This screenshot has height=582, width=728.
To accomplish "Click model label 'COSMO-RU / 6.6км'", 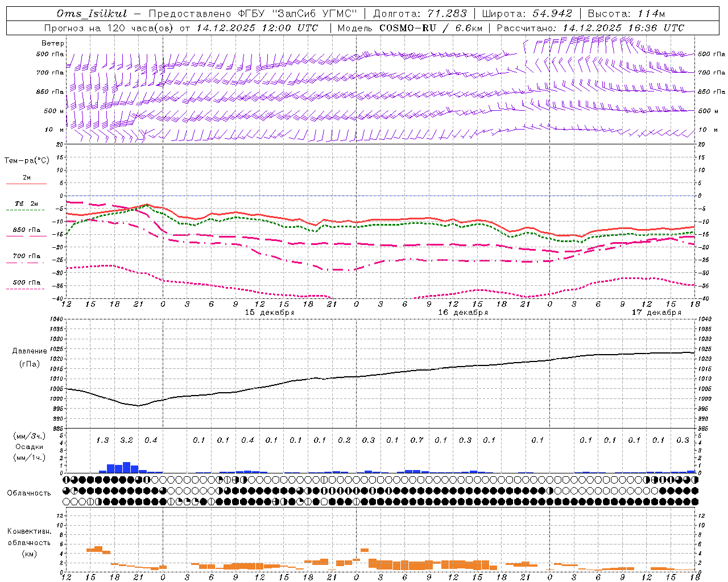I will tap(431, 28).
